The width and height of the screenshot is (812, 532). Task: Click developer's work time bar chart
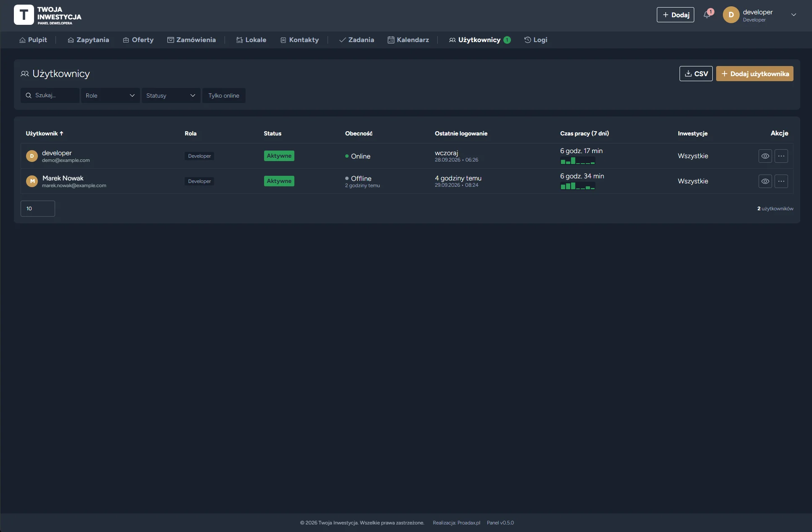click(578, 161)
